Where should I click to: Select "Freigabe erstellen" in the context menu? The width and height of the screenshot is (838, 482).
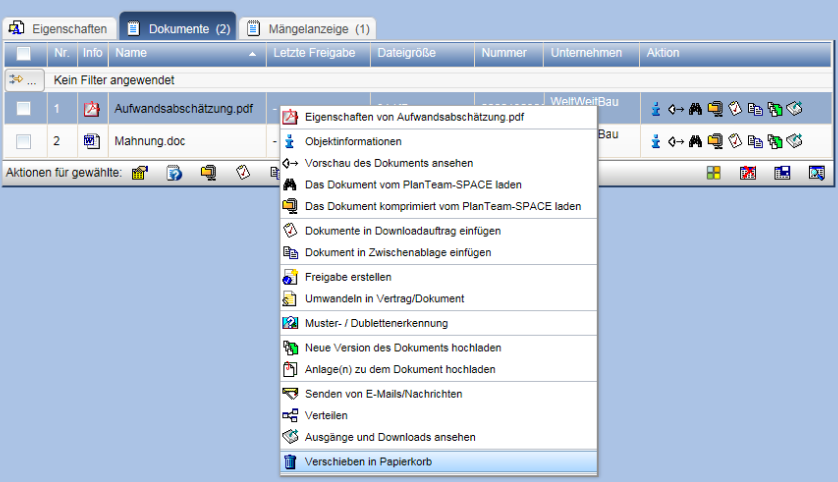348,277
